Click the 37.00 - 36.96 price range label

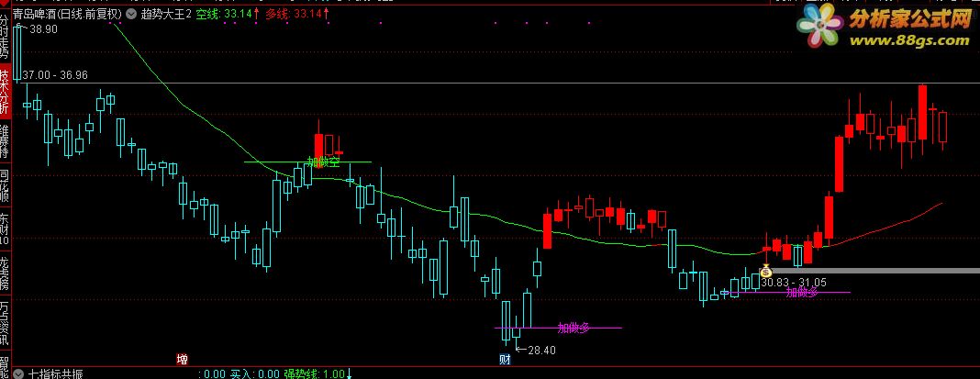click(x=55, y=75)
